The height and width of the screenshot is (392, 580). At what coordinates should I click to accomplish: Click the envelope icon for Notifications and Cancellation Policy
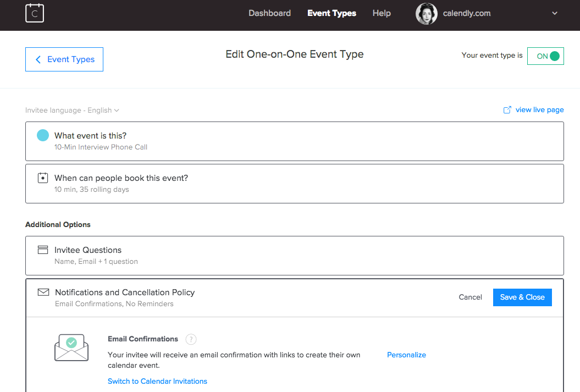point(42,292)
